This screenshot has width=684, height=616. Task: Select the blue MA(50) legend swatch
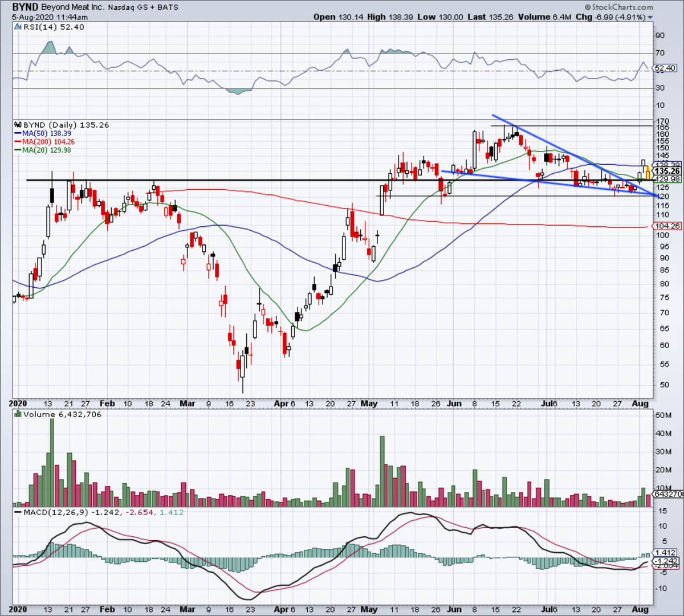point(19,133)
